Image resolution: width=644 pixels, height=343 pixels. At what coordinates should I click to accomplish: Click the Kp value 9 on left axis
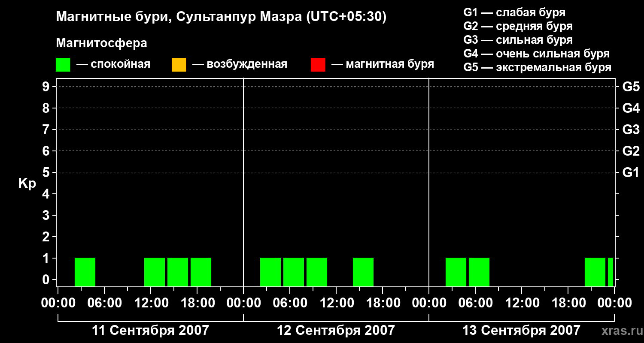47,87
